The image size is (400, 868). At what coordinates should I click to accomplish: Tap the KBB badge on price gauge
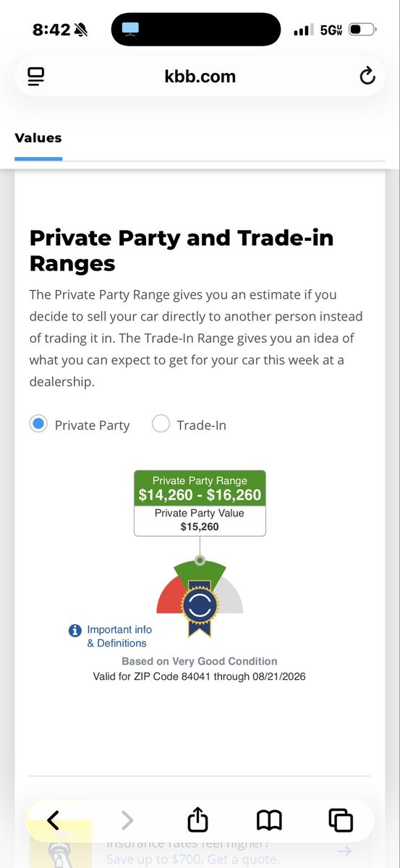pos(200,608)
